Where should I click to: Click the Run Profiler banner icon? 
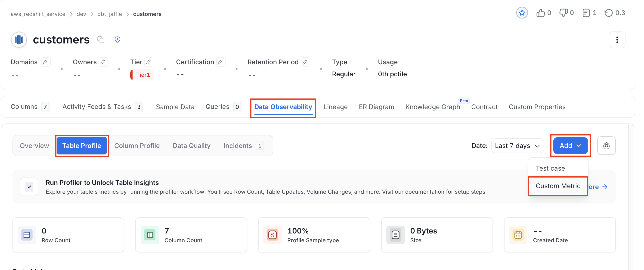[29, 187]
